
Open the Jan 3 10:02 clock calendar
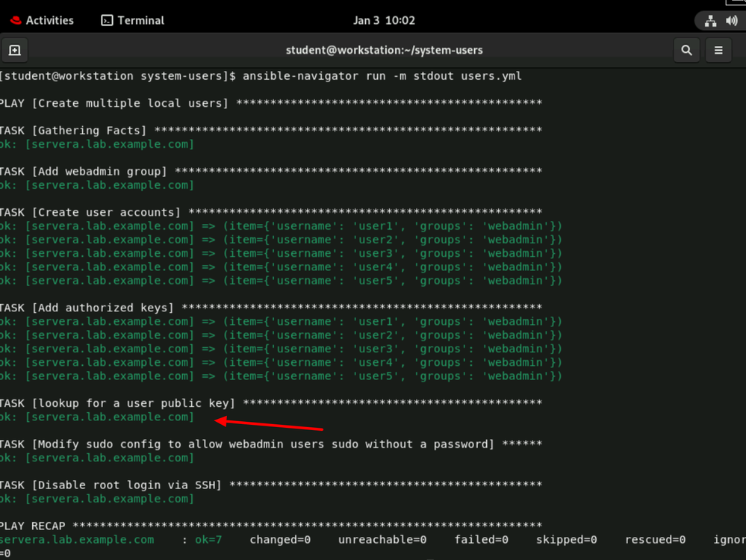(x=384, y=21)
